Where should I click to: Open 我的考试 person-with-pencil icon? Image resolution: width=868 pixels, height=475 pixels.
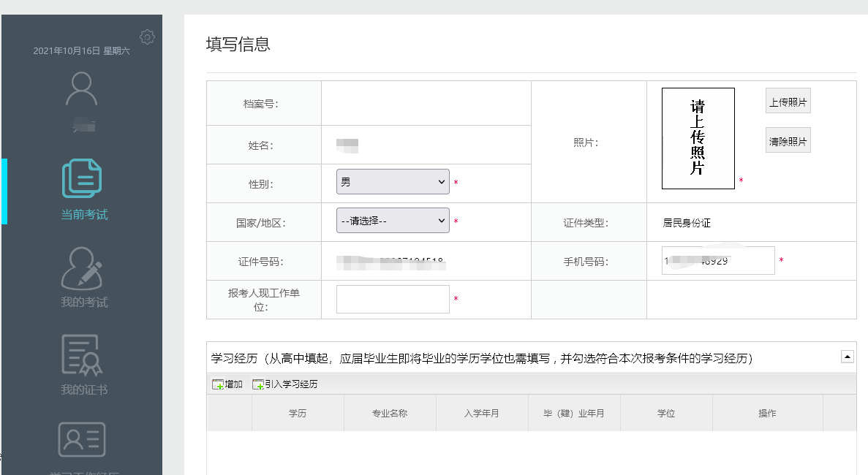click(82, 267)
